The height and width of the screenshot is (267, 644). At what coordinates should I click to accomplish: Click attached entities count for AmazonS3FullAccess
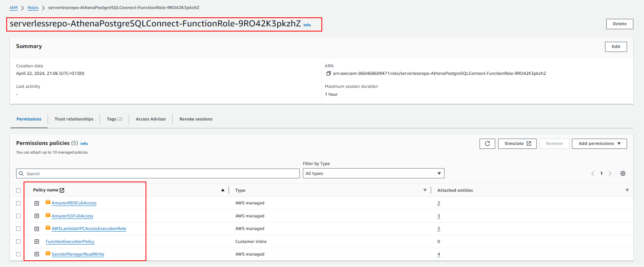tap(439, 216)
